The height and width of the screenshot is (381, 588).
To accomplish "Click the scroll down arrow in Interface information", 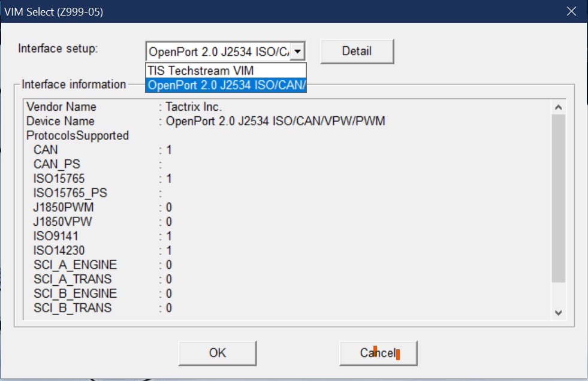I will [x=559, y=313].
